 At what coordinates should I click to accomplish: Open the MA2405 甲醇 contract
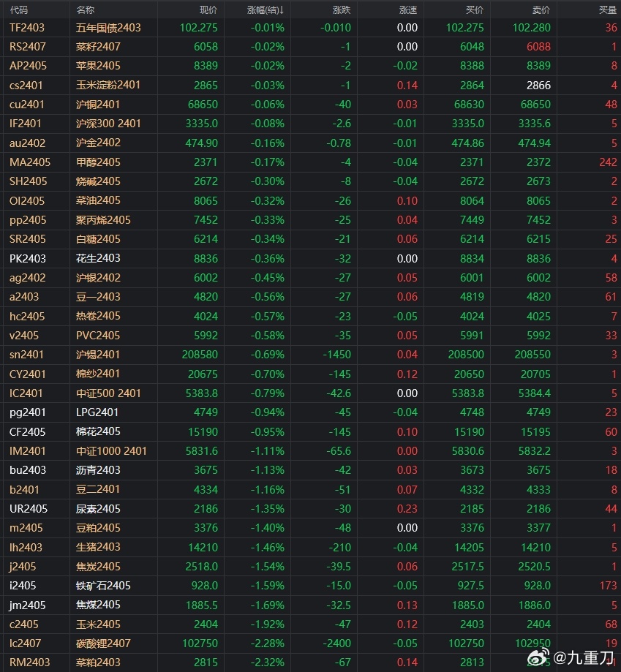[310, 162]
